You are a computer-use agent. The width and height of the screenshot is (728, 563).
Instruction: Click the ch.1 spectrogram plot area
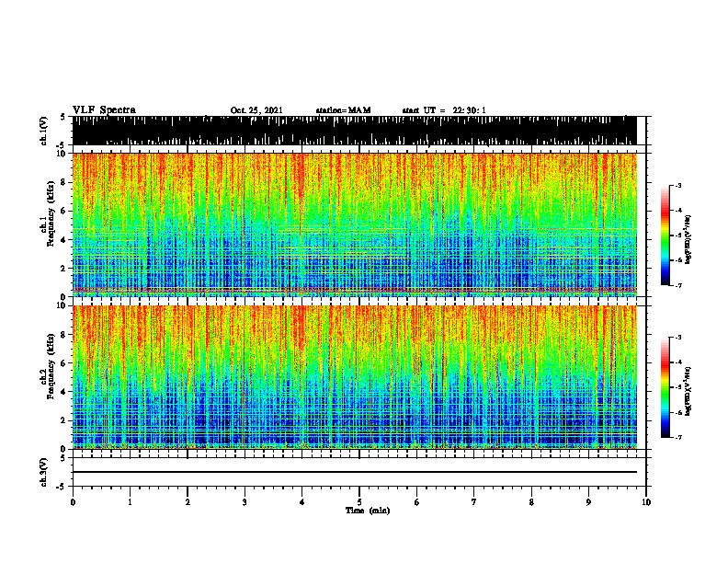(355, 224)
